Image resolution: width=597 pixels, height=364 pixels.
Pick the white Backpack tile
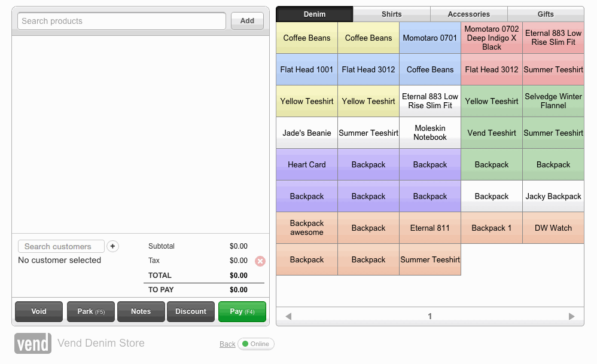(x=492, y=196)
